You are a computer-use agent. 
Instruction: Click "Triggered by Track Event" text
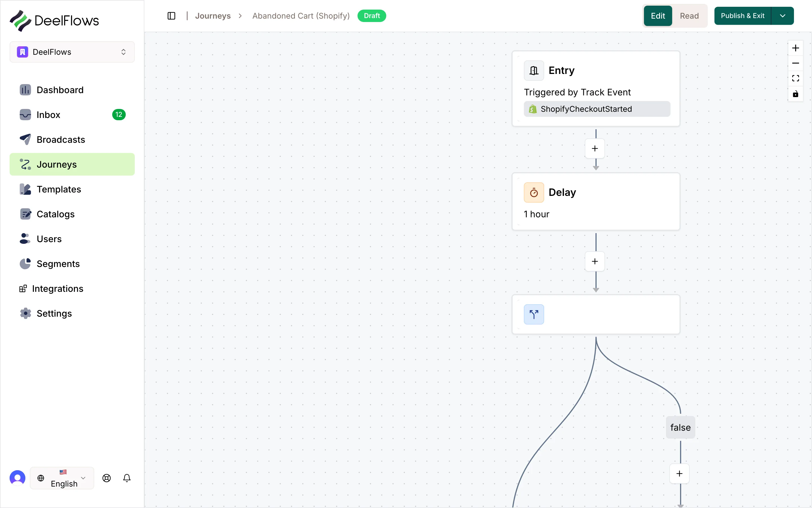click(577, 92)
